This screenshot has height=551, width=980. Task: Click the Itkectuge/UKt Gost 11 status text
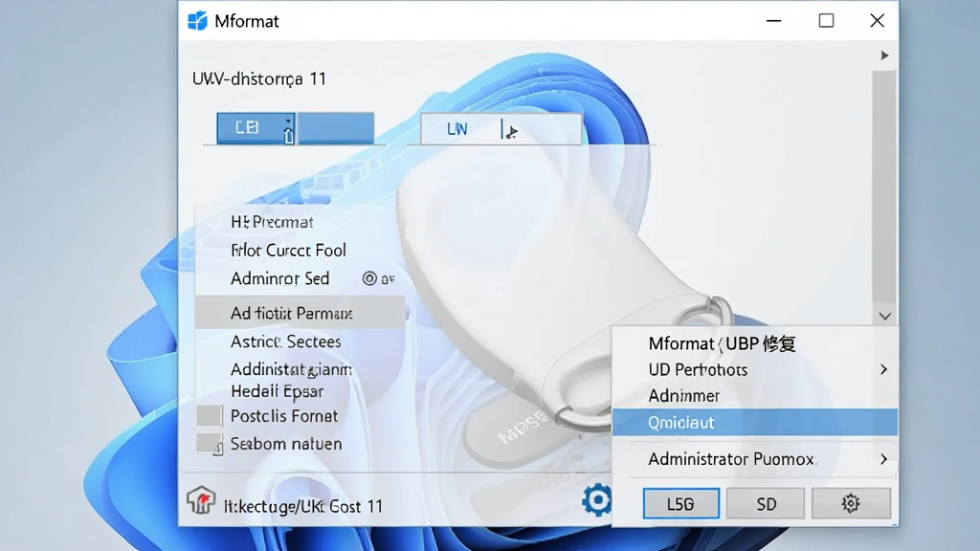click(x=303, y=506)
